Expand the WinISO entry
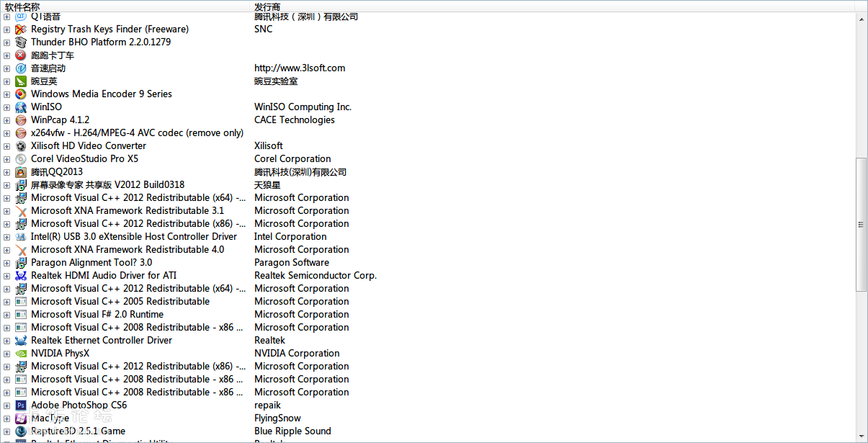 [7, 107]
